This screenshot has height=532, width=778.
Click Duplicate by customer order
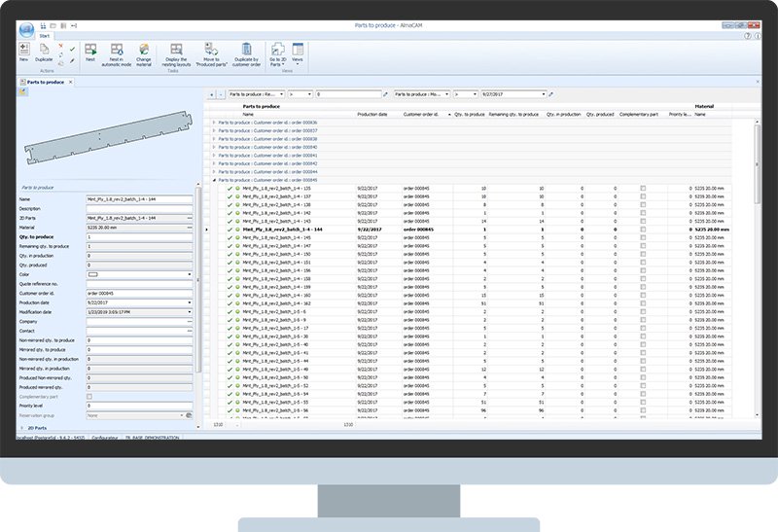click(x=247, y=52)
